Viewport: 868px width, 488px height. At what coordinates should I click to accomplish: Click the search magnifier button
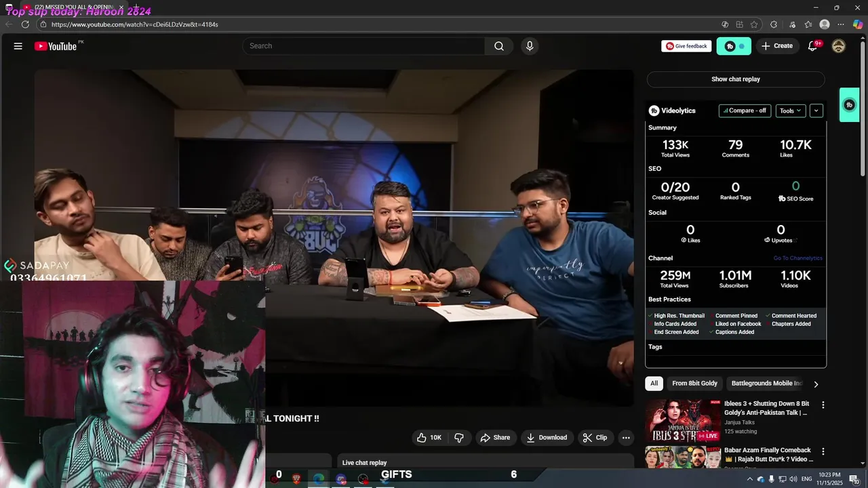click(499, 46)
